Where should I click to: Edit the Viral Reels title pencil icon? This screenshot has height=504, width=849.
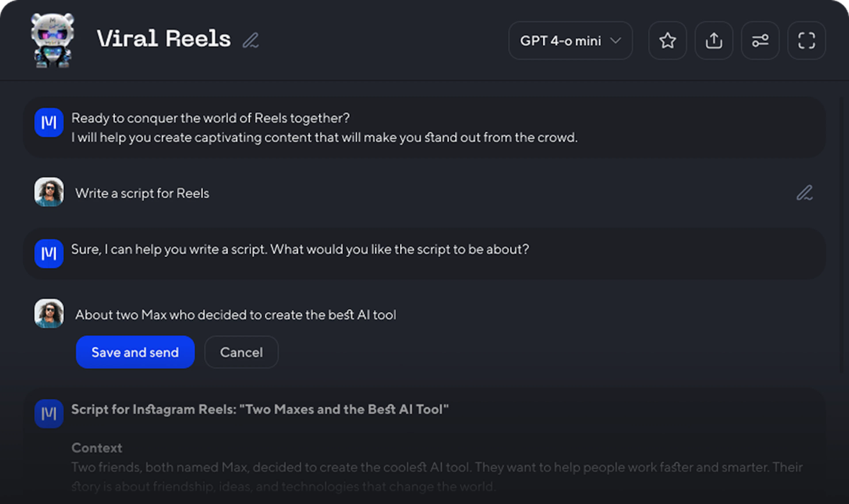251,40
